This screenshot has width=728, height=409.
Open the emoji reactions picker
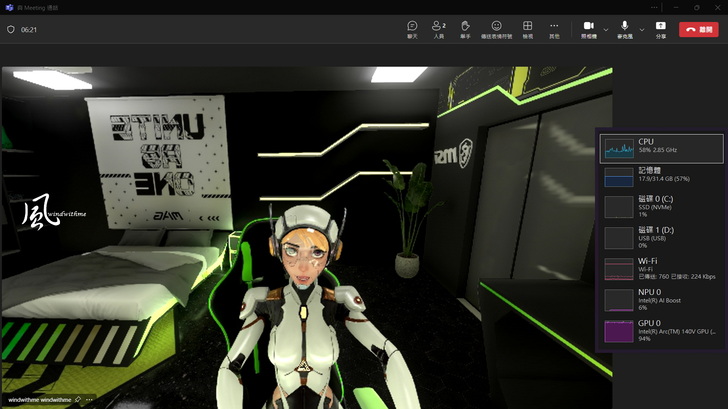(x=496, y=29)
